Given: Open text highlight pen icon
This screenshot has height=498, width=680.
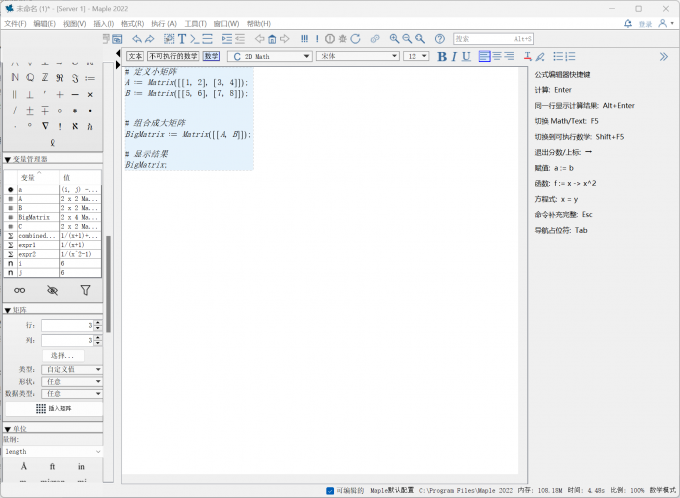Looking at the screenshot, I should coord(540,56).
